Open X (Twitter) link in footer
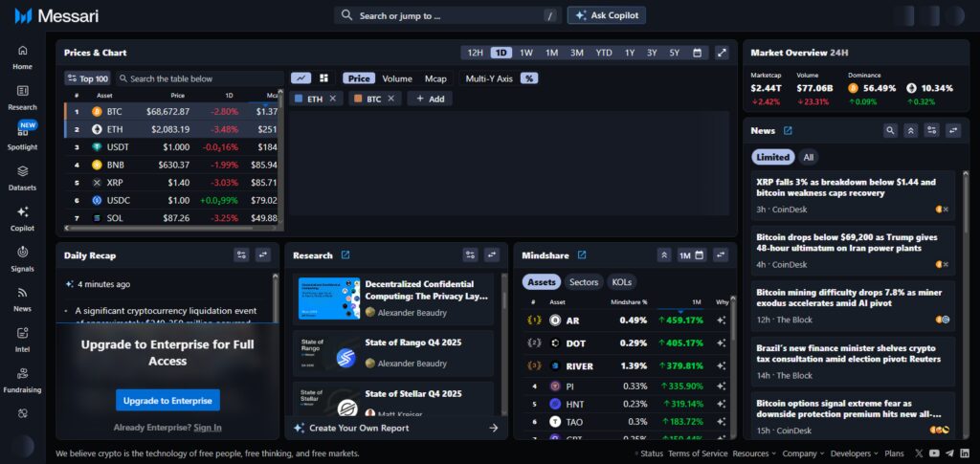The image size is (980, 464). (x=919, y=453)
